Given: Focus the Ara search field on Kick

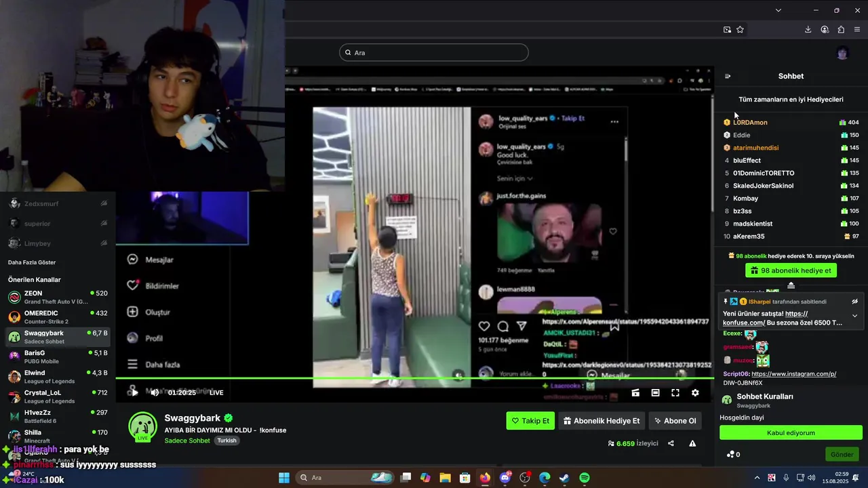Looking at the screenshot, I should click(x=434, y=52).
